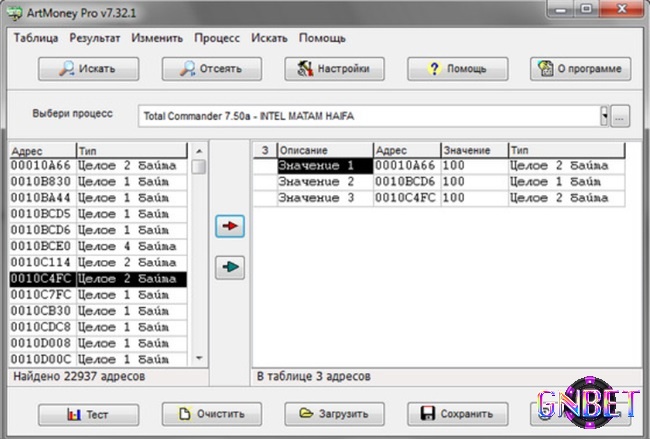Click the Загрузить load button
Viewport: 650px width, 439px height.
[x=334, y=414]
